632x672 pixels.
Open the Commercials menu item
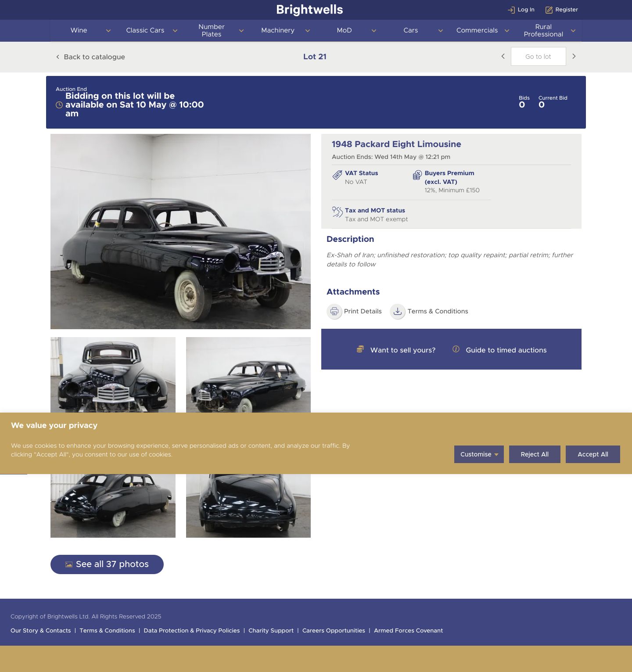pos(477,30)
